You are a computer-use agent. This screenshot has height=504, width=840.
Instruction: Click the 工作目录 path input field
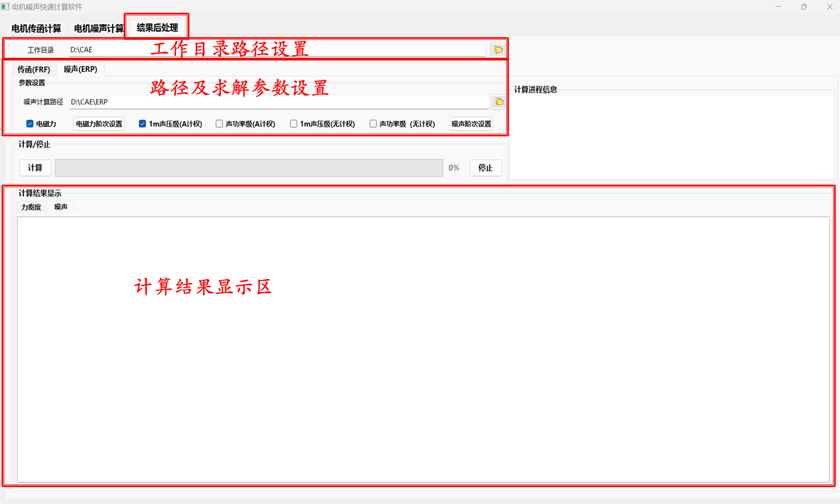click(x=276, y=49)
